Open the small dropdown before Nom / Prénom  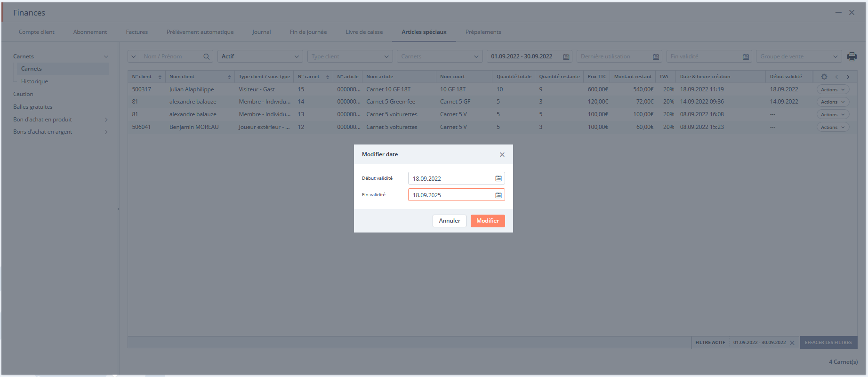[x=134, y=56]
